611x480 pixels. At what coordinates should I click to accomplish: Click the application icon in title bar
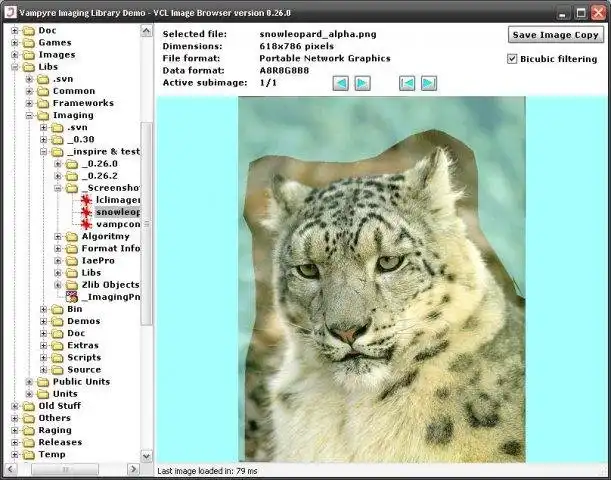point(10,12)
